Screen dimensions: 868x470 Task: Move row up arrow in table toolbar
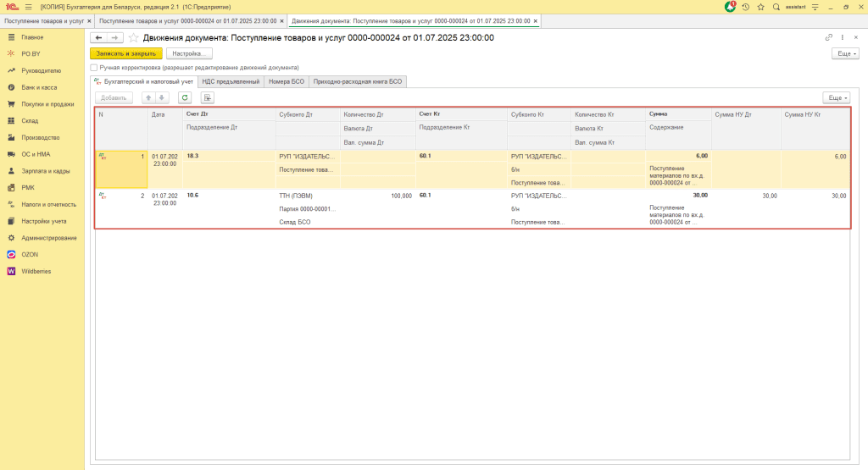coord(148,98)
